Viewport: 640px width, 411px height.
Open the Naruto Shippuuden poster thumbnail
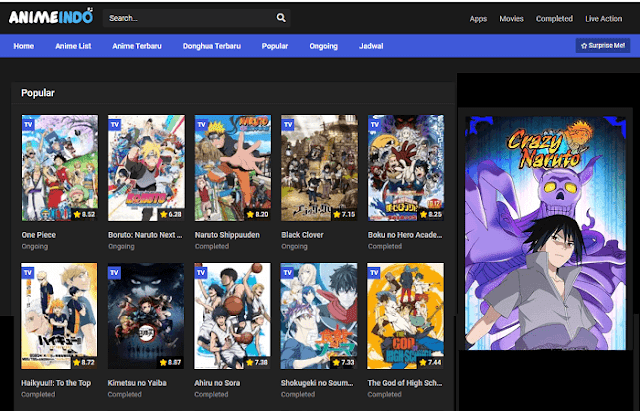pyautogui.click(x=233, y=168)
